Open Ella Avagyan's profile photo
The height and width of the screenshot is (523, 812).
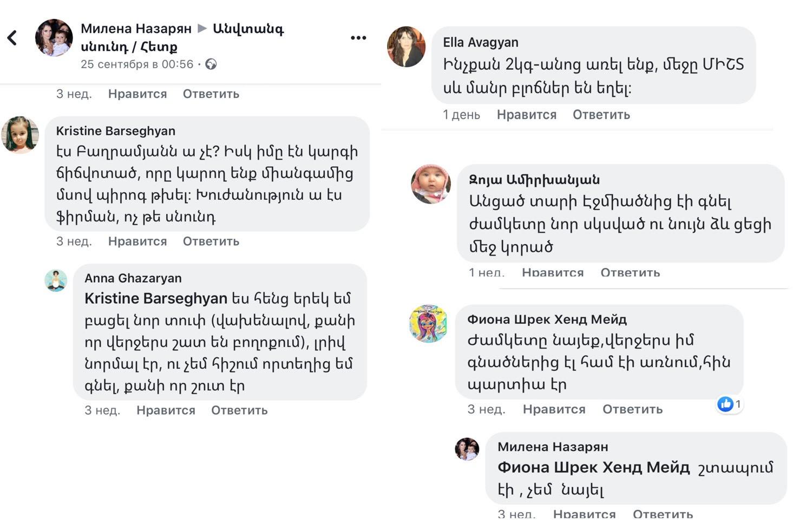pos(406,47)
